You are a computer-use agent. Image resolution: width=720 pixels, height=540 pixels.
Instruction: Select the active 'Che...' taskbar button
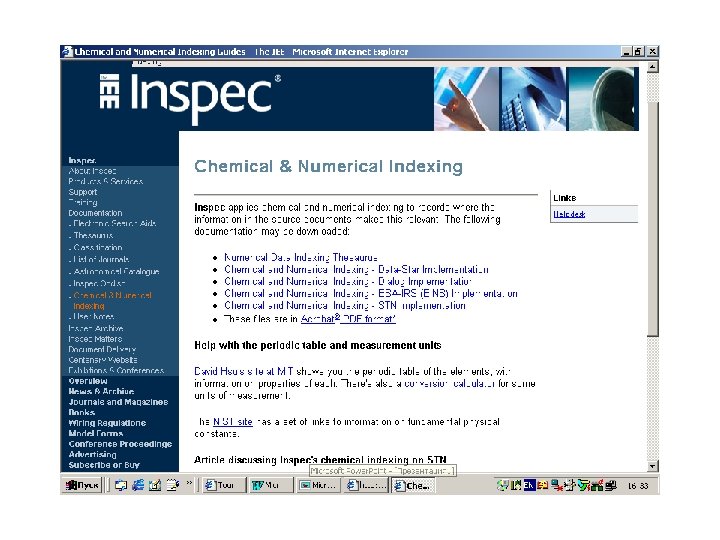point(412,485)
